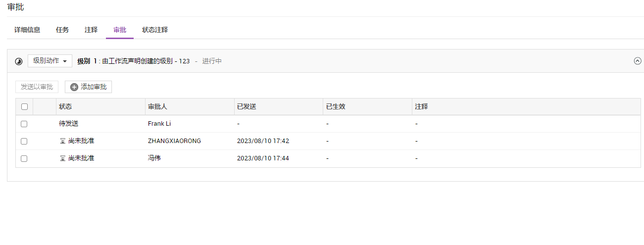This screenshot has height=245, width=644.
Task: Open the 状态注释 tab
Action: (155, 30)
